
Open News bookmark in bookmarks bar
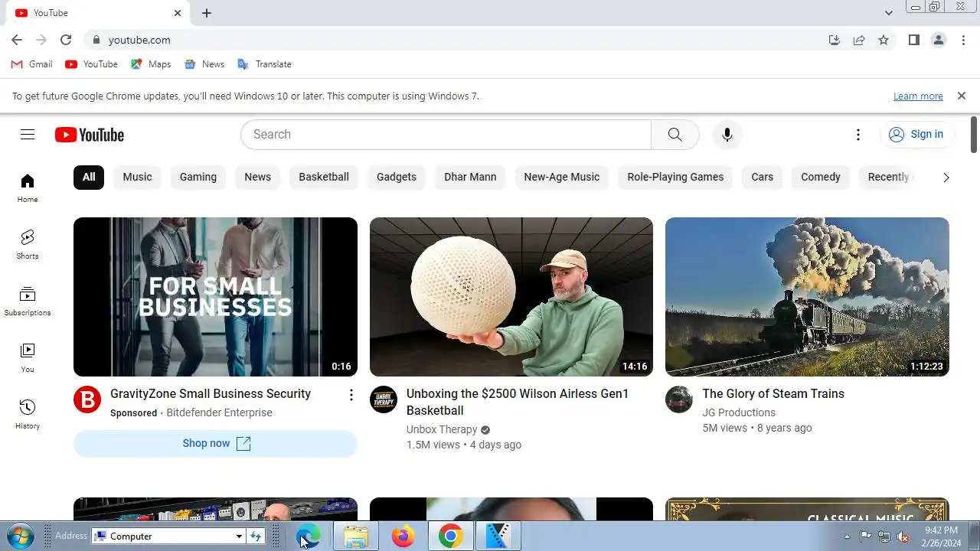tap(204, 64)
